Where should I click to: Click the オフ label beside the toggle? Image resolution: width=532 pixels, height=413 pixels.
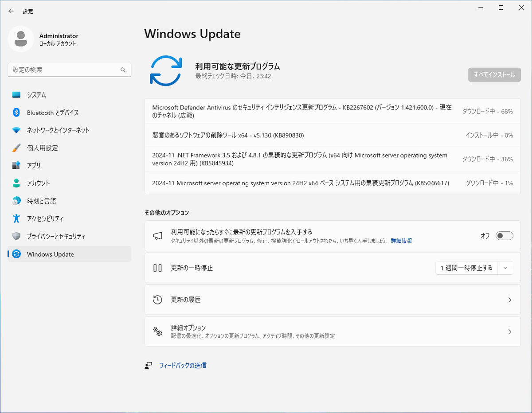coord(485,236)
